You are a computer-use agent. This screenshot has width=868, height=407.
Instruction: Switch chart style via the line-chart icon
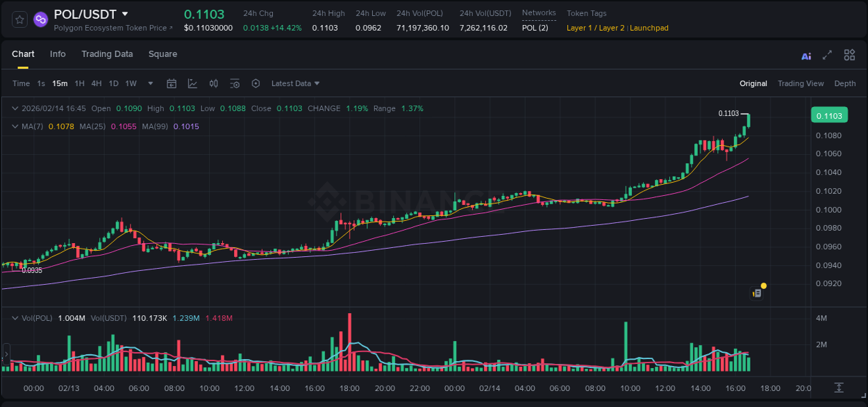coord(192,83)
